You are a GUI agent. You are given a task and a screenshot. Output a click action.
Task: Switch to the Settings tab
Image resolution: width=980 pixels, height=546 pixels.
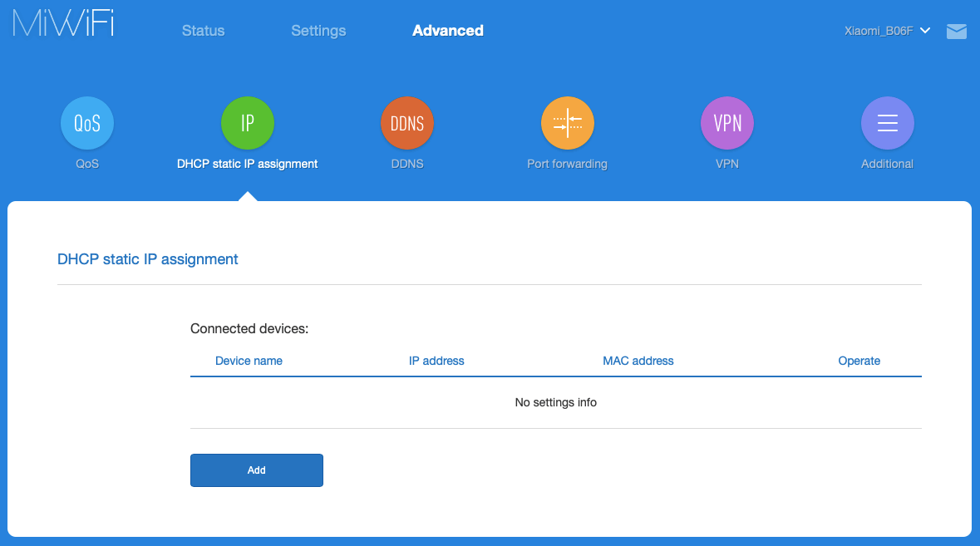[x=318, y=31]
